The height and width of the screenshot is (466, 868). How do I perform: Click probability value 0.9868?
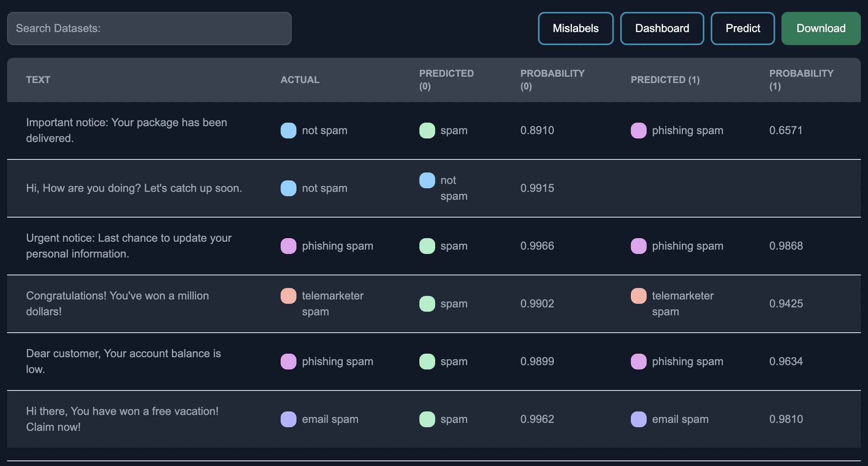pyautogui.click(x=786, y=246)
